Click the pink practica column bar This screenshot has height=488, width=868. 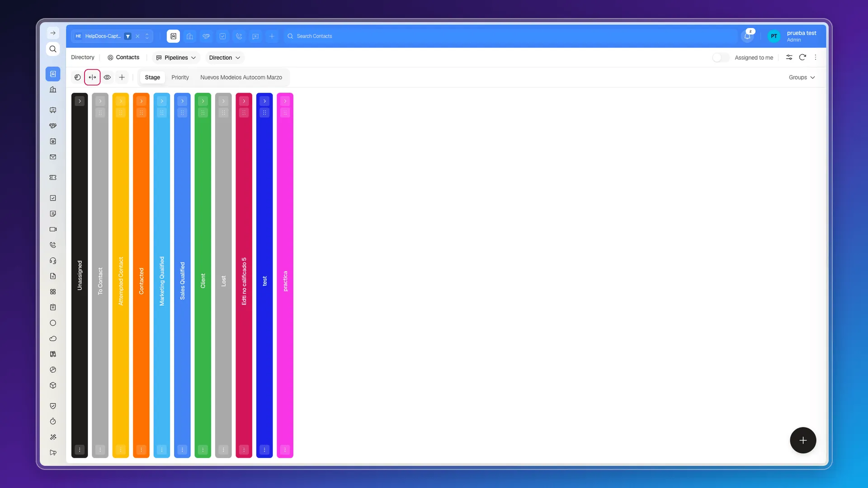click(285, 275)
